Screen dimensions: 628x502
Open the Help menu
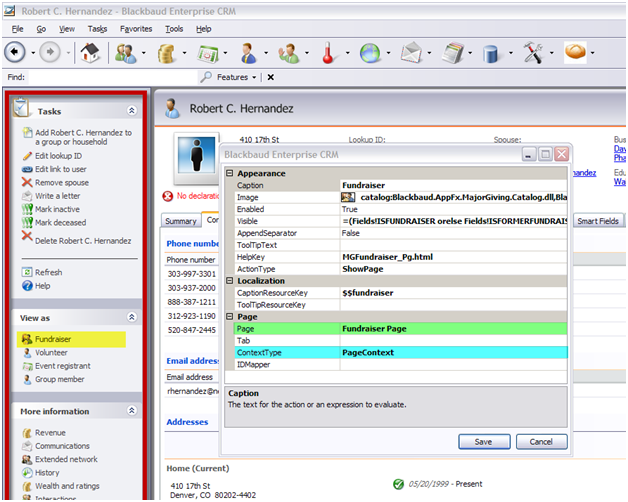click(x=203, y=29)
